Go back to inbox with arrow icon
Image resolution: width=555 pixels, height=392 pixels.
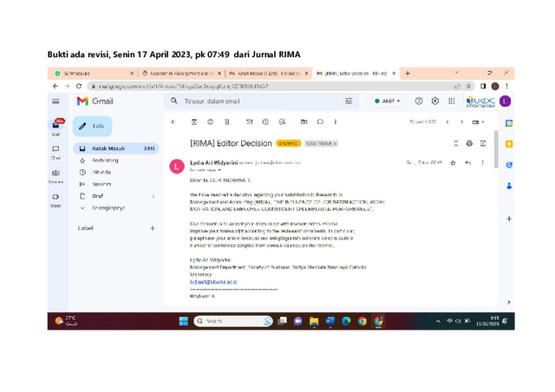point(173,121)
